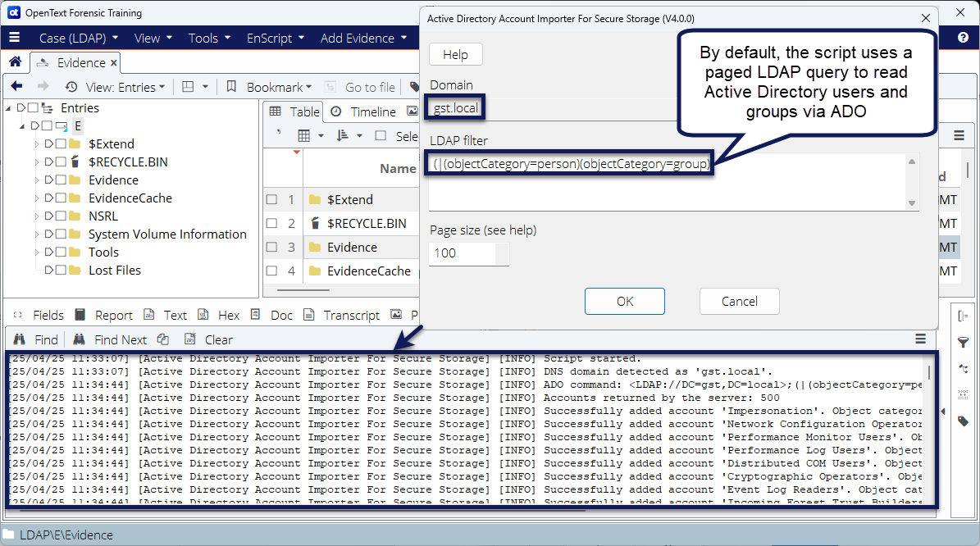The width and height of the screenshot is (980, 546).
Task: Open the Case (LDAP) menu
Action: (x=78, y=38)
